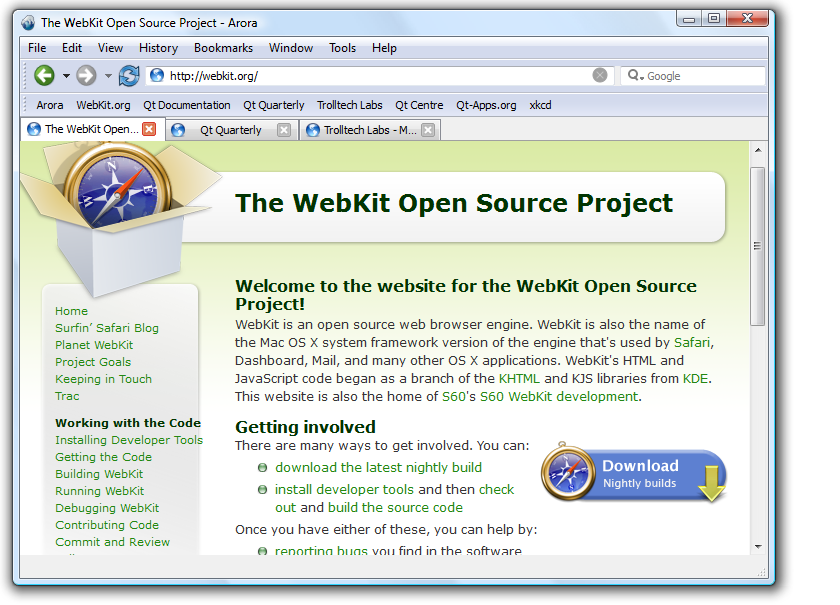
Task: Open the Qt-Apps.org bookmark
Action: (x=486, y=105)
